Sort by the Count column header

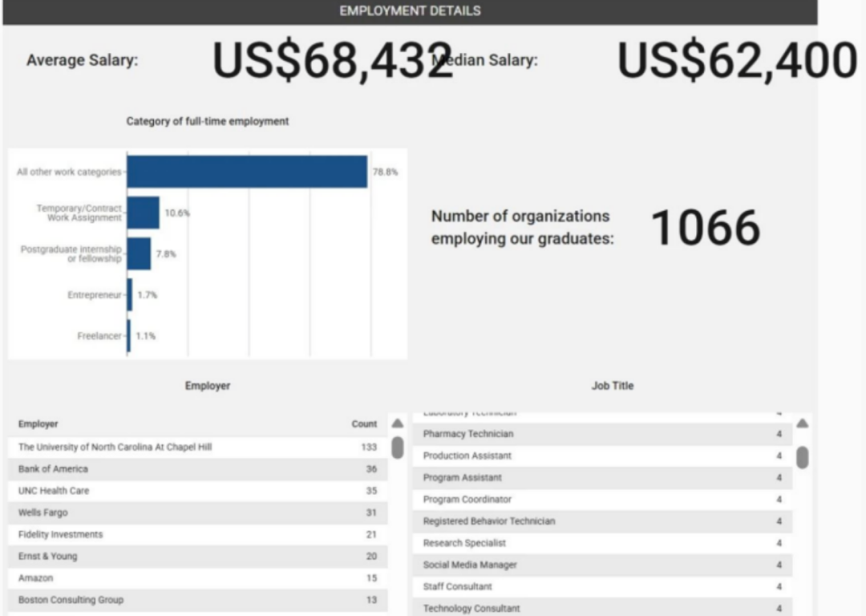pyautogui.click(x=364, y=423)
